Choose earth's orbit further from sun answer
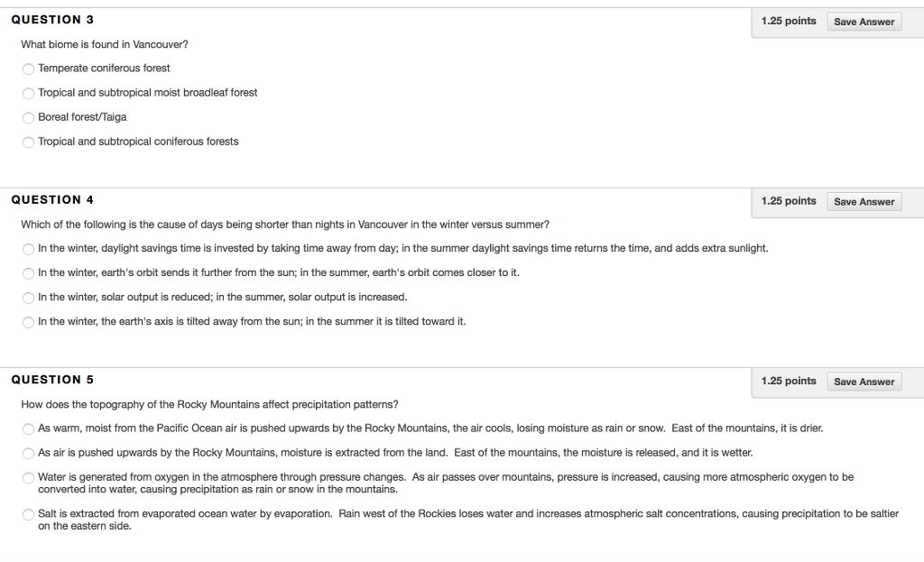 pos(29,273)
